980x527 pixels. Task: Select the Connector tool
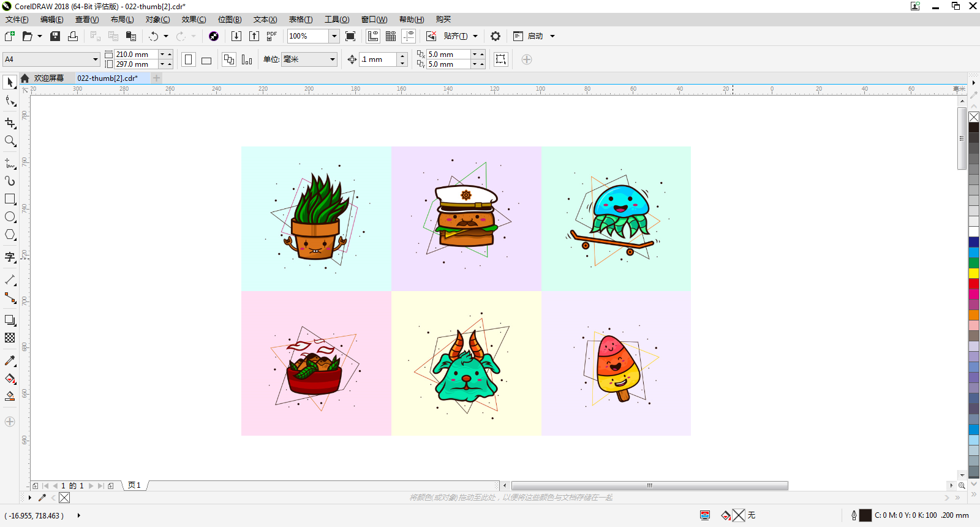coord(10,298)
